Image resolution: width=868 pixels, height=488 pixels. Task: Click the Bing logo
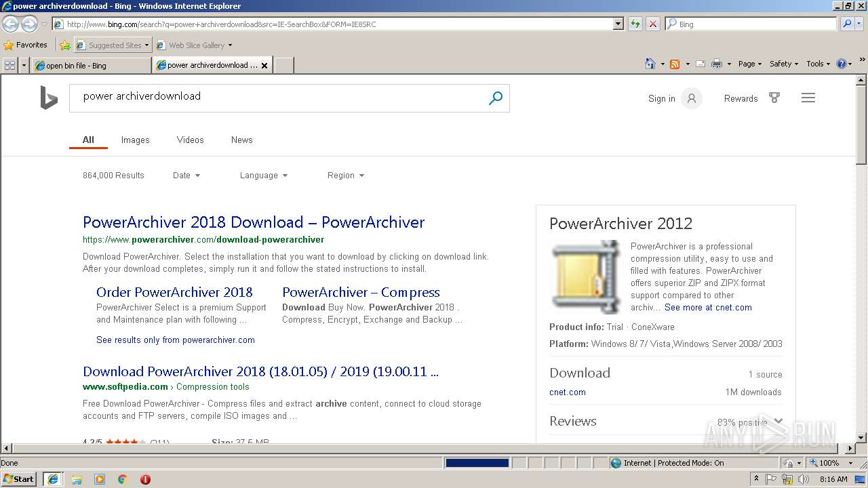[48, 98]
